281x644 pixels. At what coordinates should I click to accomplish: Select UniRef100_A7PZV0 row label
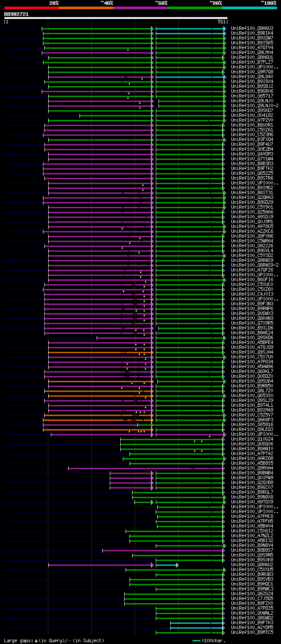click(x=252, y=120)
